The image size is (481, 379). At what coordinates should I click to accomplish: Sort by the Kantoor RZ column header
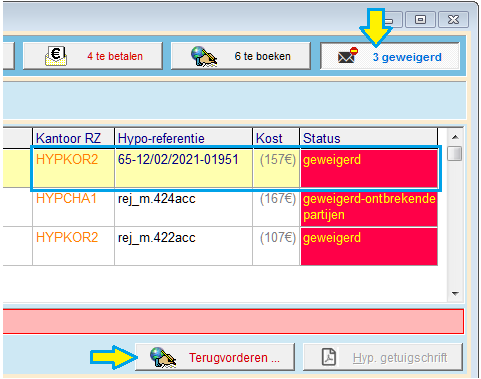73,138
